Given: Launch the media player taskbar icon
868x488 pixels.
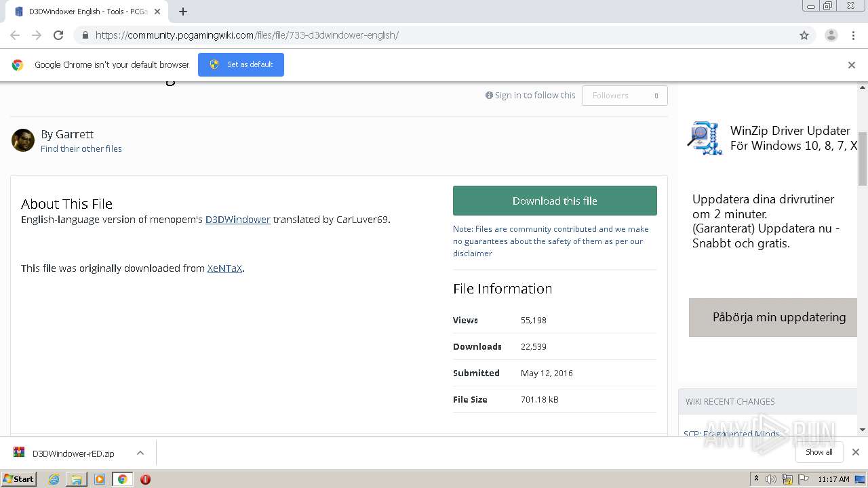Looking at the screenshot, I should 100,479.
